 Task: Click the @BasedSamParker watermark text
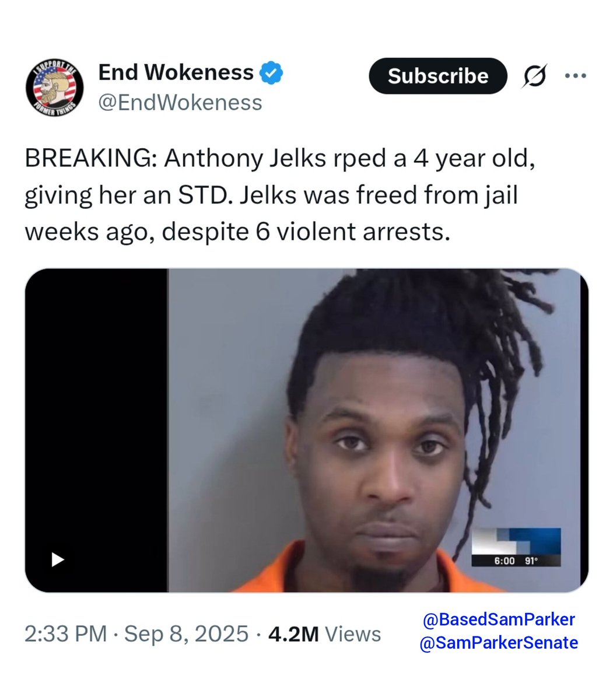(x=499, y=620)
